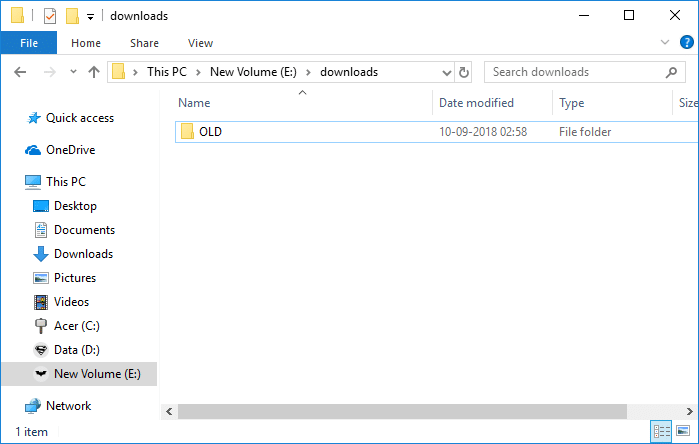Click the Quick access star icon
This screenshot has height=444, width=699.
pyautogui.click(x=33, y=118)
